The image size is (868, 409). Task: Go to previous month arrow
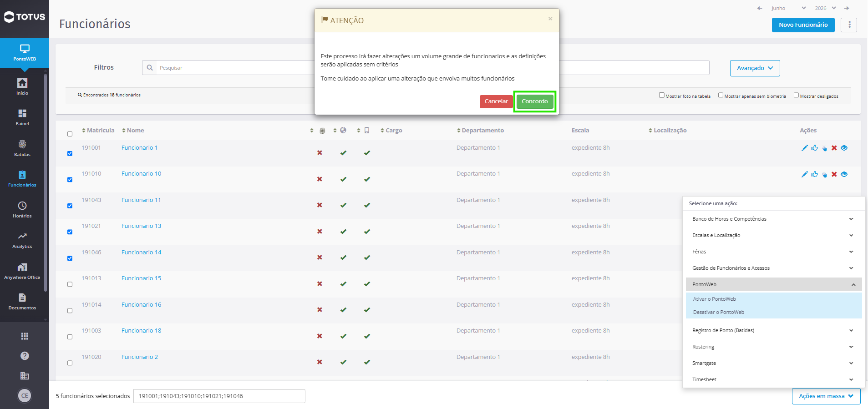pyautogui.click(x=759, y=8)
